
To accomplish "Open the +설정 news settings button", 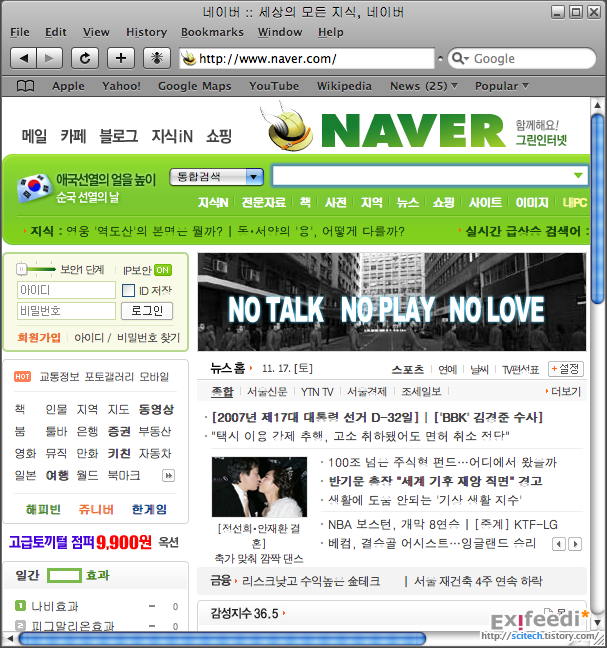I will click(566, 369).
